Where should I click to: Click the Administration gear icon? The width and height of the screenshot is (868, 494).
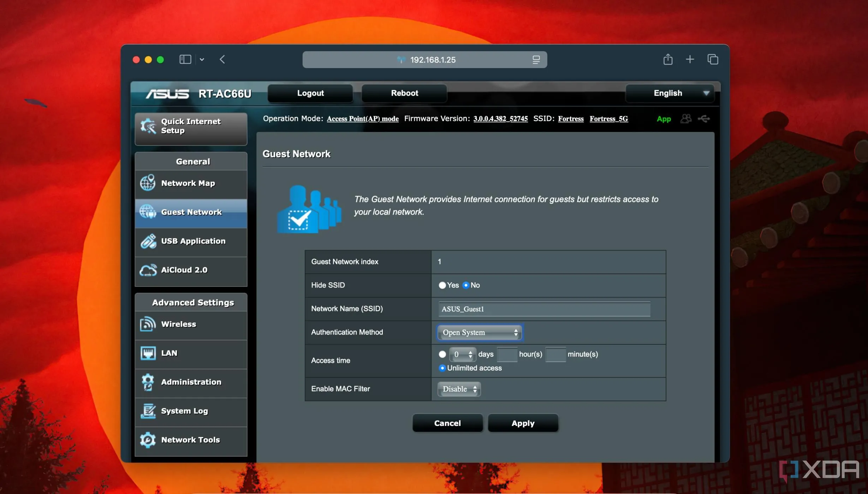point(148,382)
